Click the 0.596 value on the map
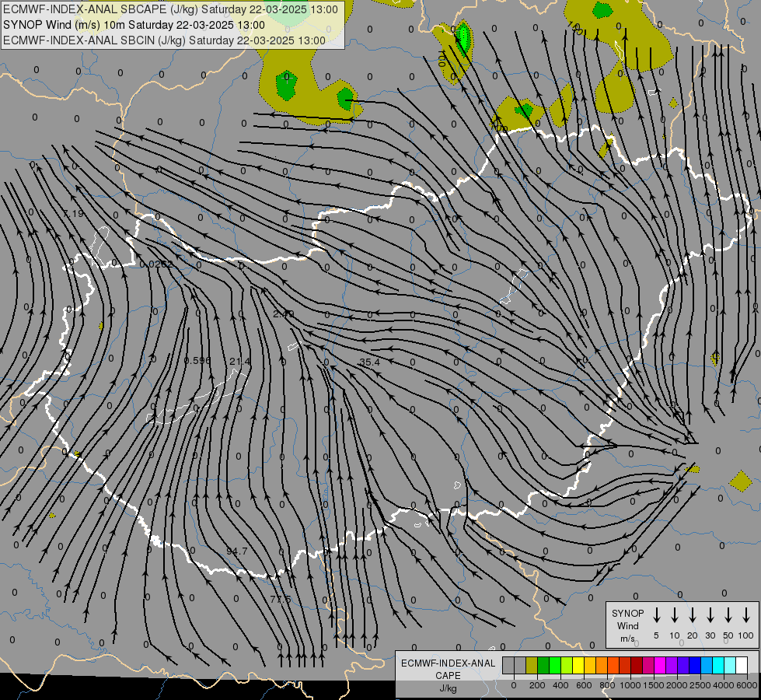 pos(197,360)
